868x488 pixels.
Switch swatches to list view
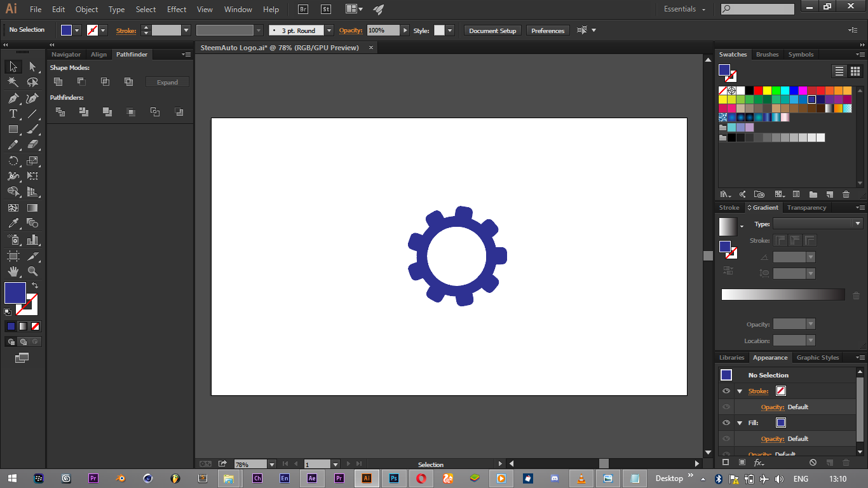coord(839,71)
